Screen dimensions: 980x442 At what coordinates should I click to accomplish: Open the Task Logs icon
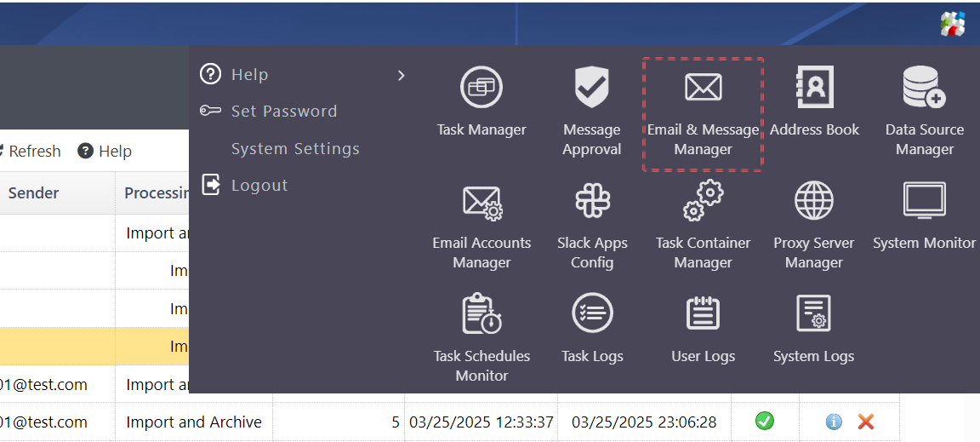592,313
